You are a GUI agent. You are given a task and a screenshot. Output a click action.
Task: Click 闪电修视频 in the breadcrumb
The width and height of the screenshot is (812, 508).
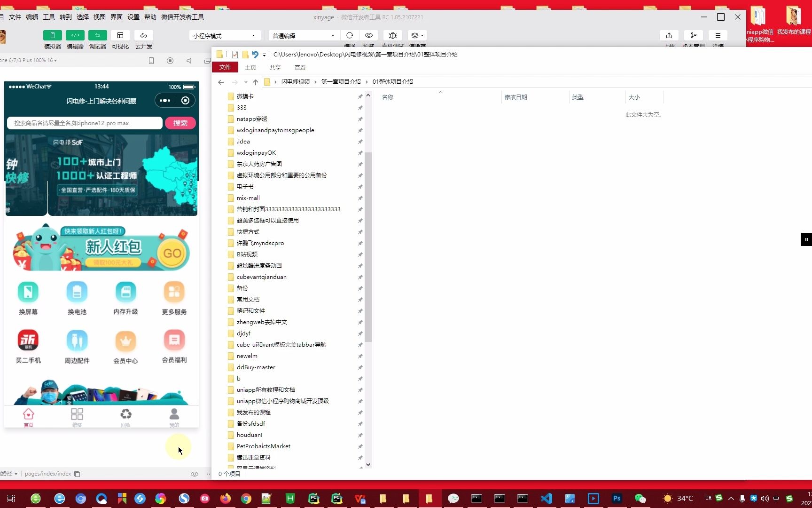296,82
